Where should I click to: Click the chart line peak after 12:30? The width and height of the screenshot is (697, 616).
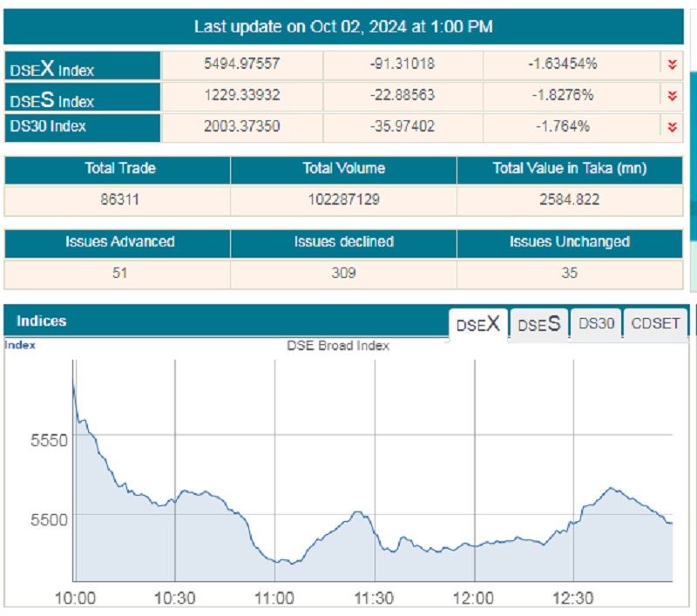pos(612,488)
